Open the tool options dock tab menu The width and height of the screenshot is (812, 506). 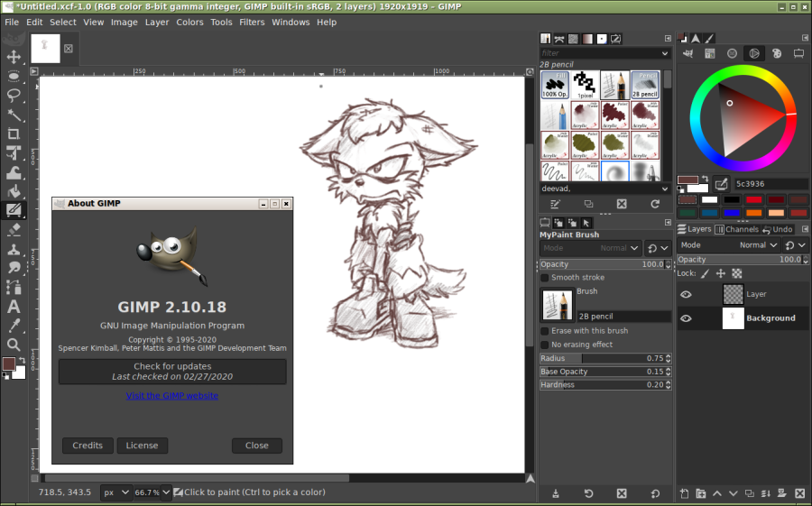coord(668,222)
